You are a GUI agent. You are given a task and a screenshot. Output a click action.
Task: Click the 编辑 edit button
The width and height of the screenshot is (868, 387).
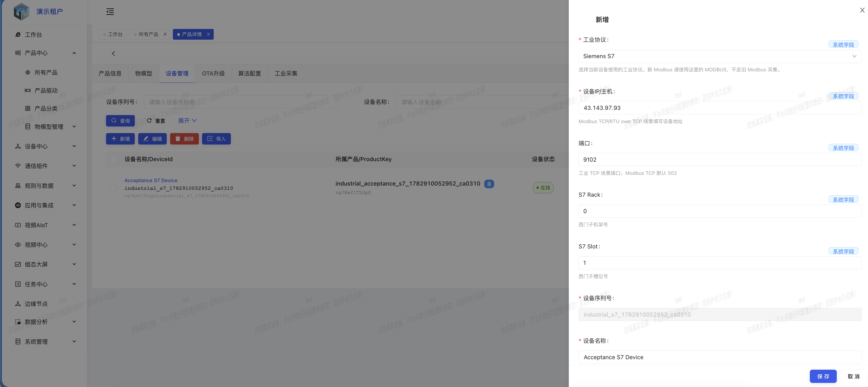[x=152, y=139]
